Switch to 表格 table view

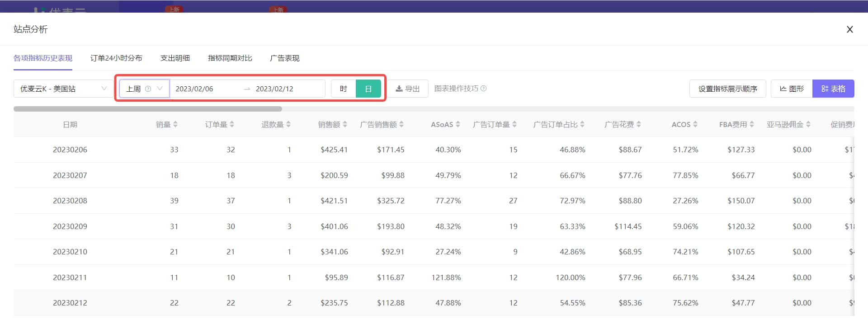tap(833, 89)
